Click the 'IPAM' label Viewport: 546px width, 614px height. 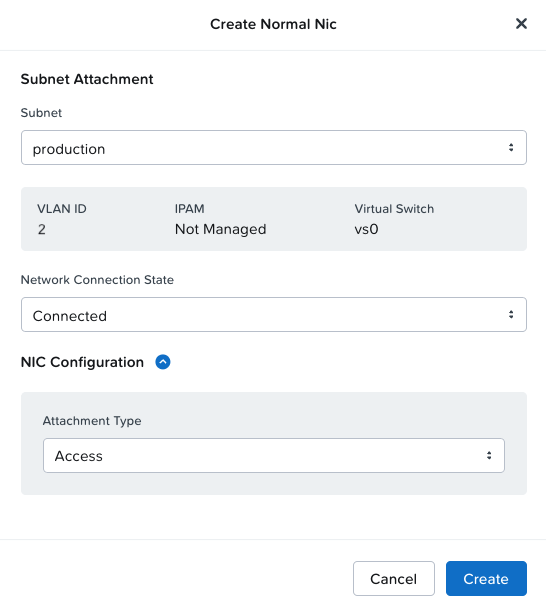190,209
